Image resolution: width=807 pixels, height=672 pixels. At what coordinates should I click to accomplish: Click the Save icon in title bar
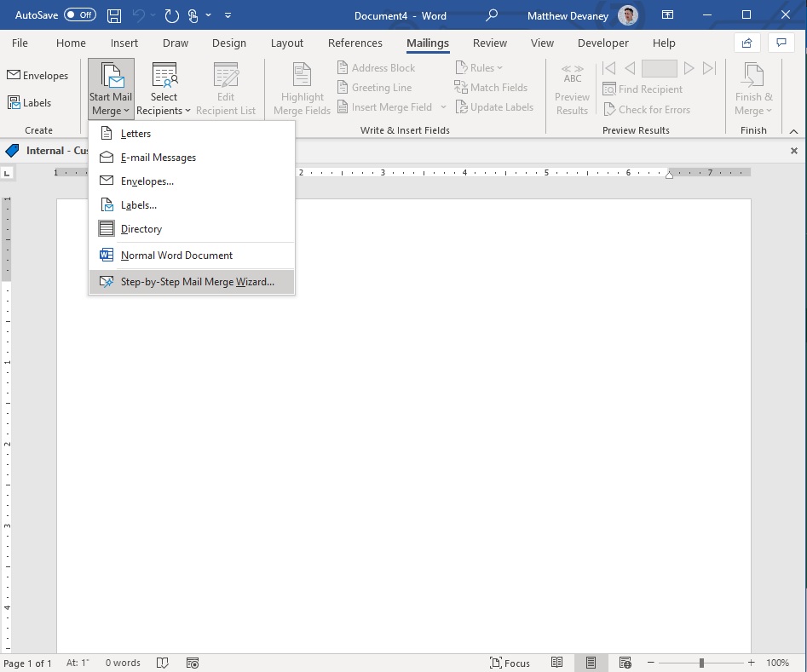113,15
